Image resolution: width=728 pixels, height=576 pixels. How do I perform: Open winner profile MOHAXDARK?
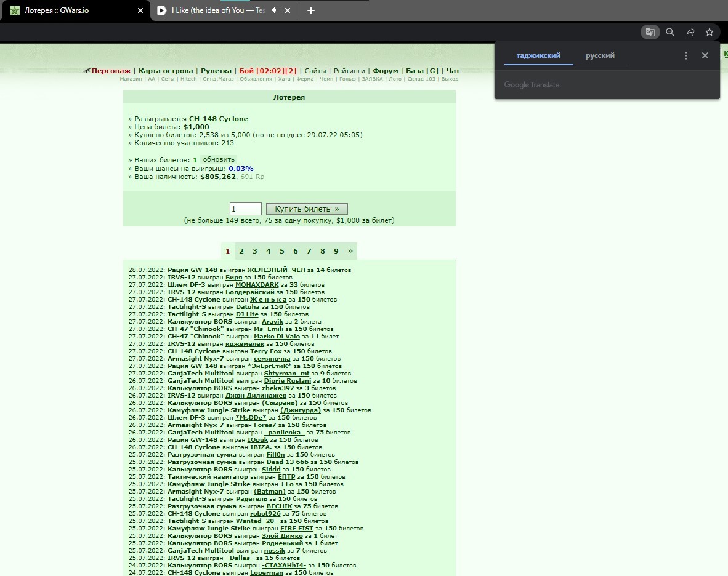257,285
